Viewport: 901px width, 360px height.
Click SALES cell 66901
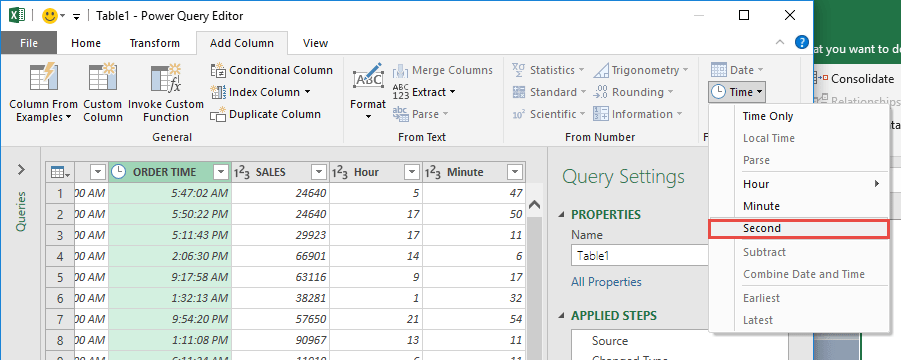point(280,257)
